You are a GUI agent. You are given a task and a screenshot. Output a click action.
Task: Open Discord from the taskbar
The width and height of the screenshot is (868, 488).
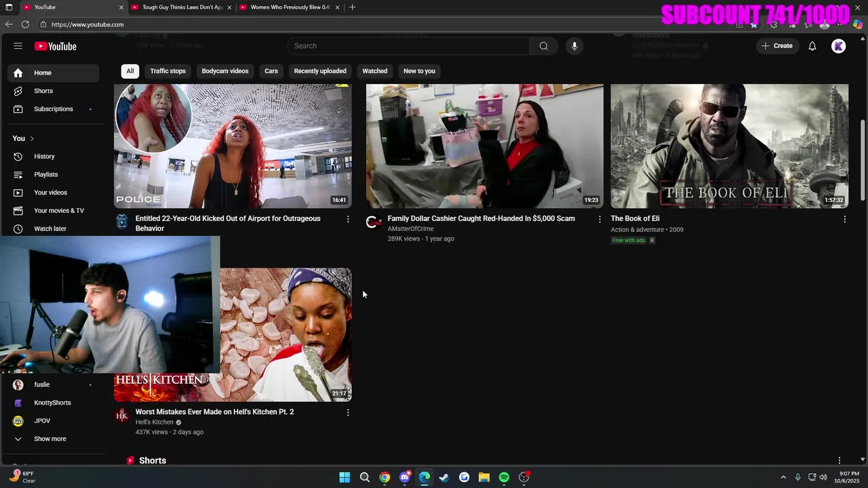coord(405,477)
